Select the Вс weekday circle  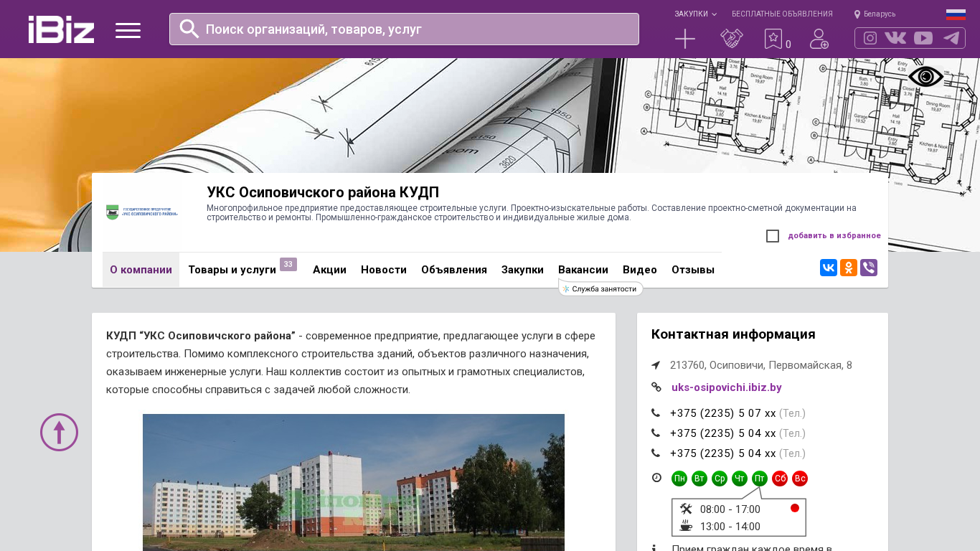point(800,479)
